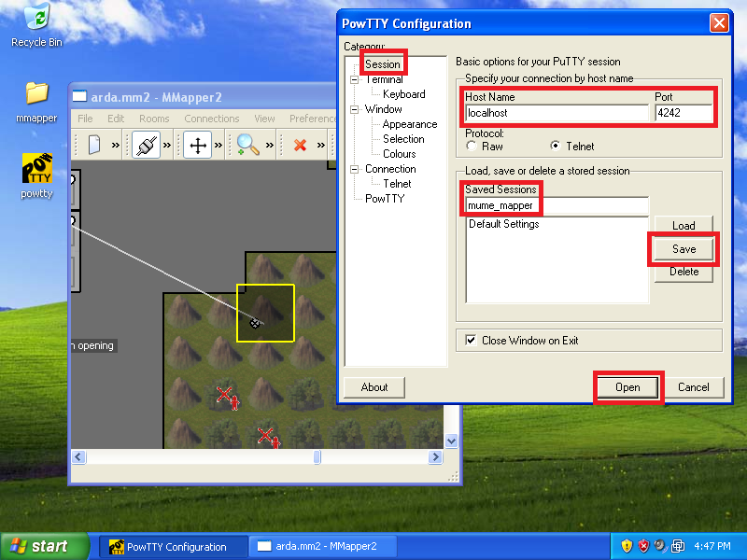Click the Host Name field containing localhost

(557, 113)
